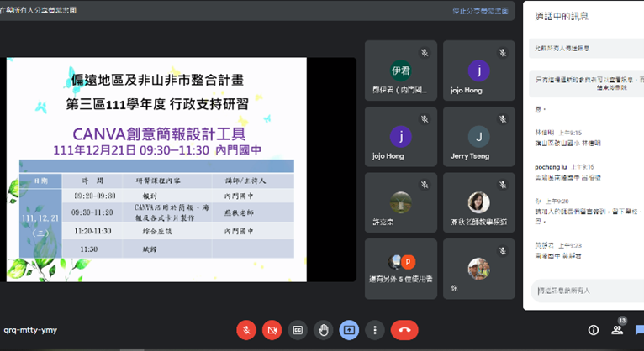Click the slide date line 111年12月21日 09:30–11:30
The height and width of the screenshot is (351, 644).
pyautogui.click(x=131, y=150)
